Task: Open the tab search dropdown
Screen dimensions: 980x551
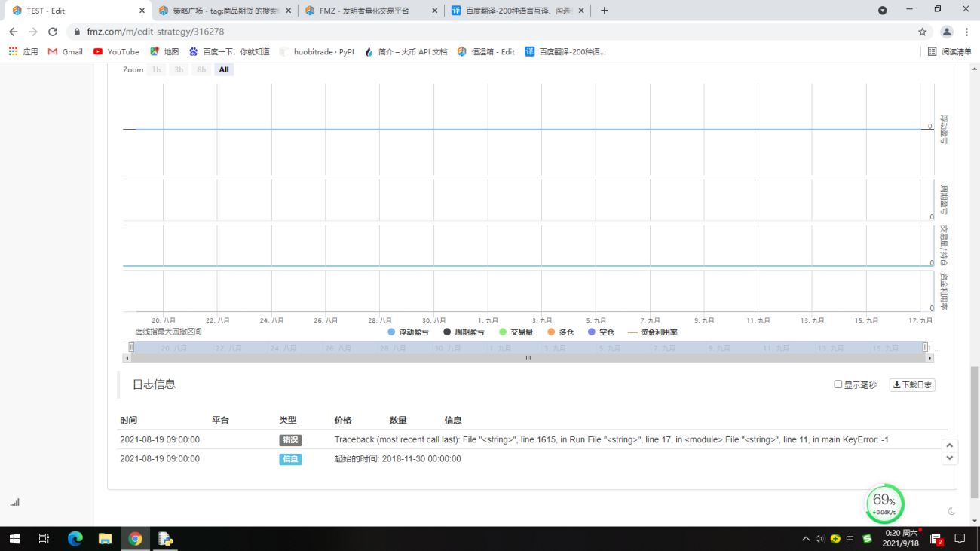Action: tap(883, 11)
